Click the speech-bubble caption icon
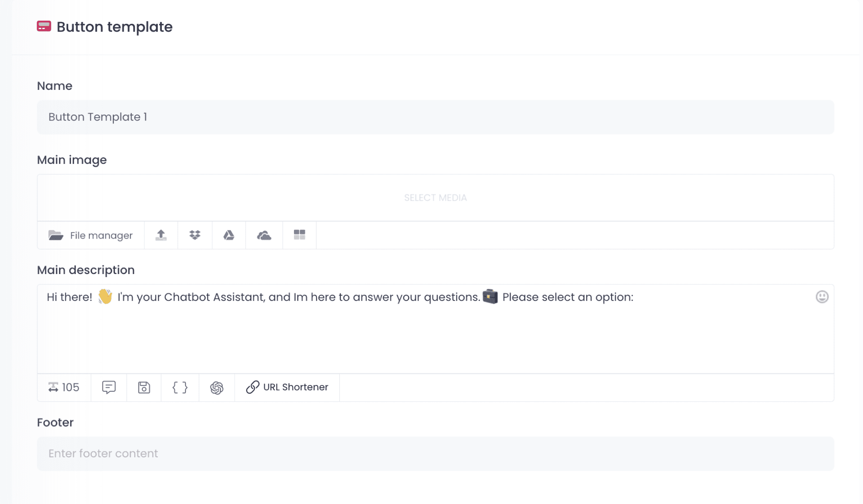863x504 pixels. 109,387
